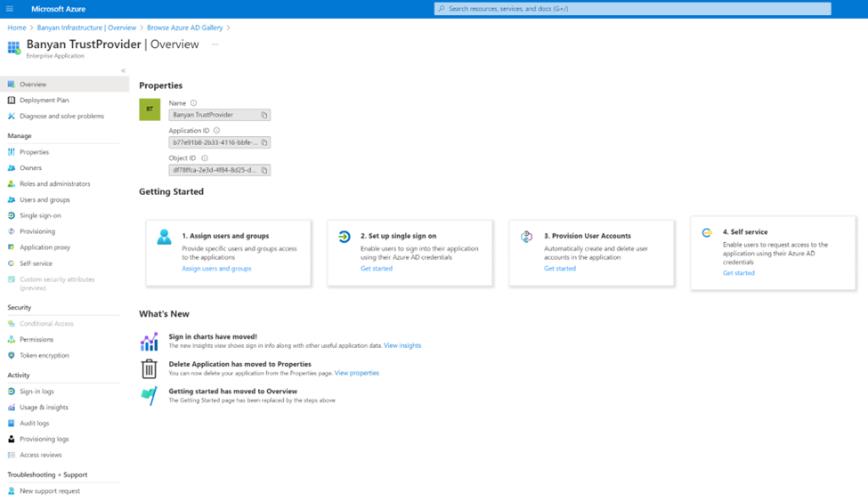Image resolution: width=868 pixels, height=501 pixels.
Task: Click the Assign users and groups card icon
Action: pyautogui.click(x=164, y=237)
